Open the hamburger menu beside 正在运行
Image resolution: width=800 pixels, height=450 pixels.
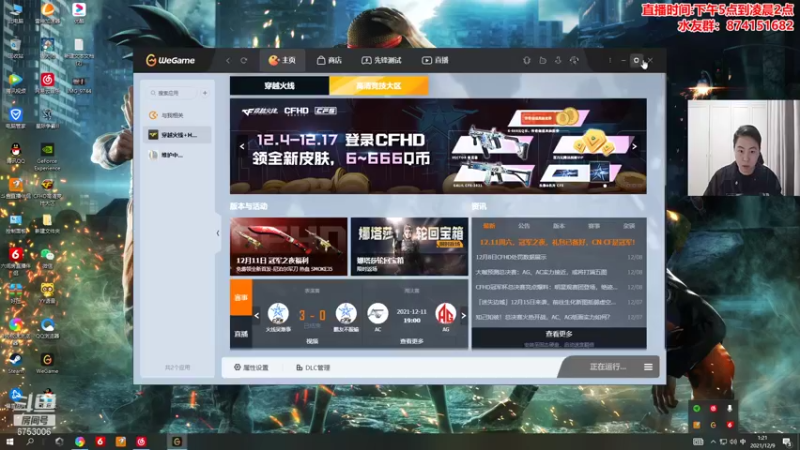point(648,367)
